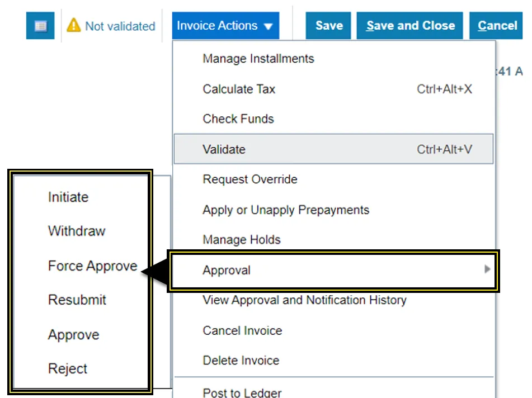Choose Calculate Tax menu item
The image size is (532, 398).
click(x=239, y=89)
